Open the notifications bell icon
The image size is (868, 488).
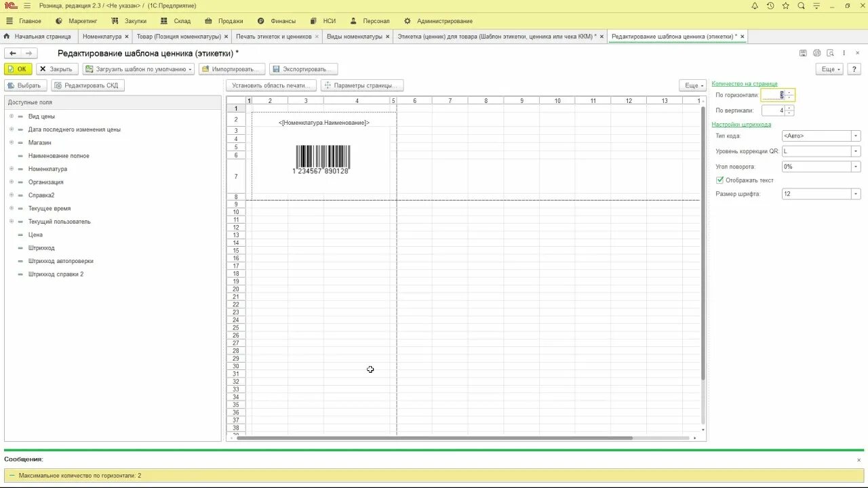[x=755, y=5]
